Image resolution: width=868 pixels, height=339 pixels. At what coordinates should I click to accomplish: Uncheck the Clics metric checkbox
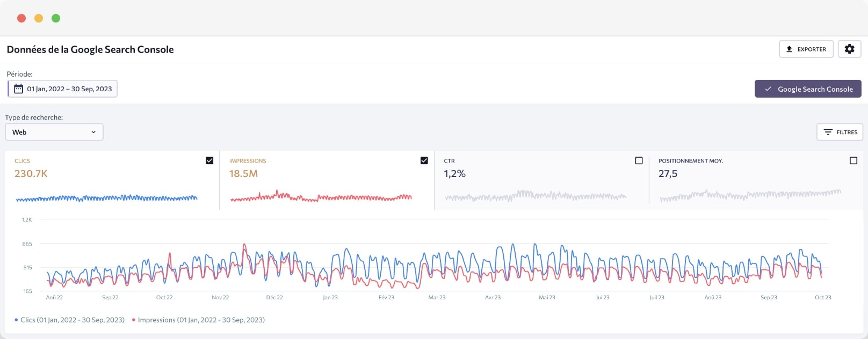pyautogui.click(x=209, y=160)
